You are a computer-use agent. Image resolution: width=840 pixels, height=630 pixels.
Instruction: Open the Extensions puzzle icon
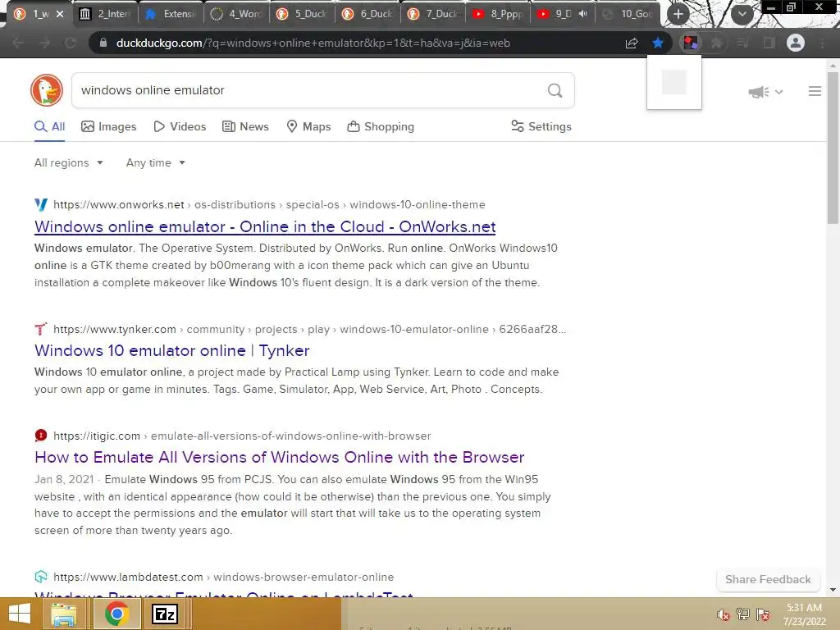(716, 43)
